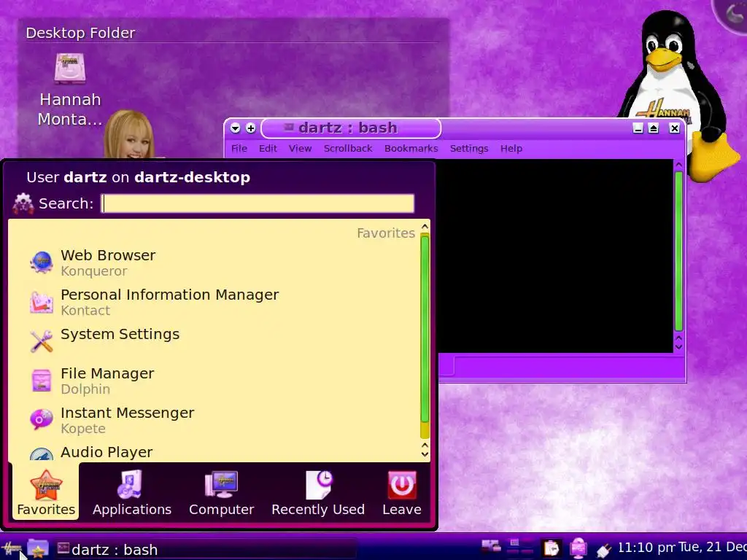
Task: Click the desktop corner toolbox icon
Action: pyautogui.click(x=732, y=13)
